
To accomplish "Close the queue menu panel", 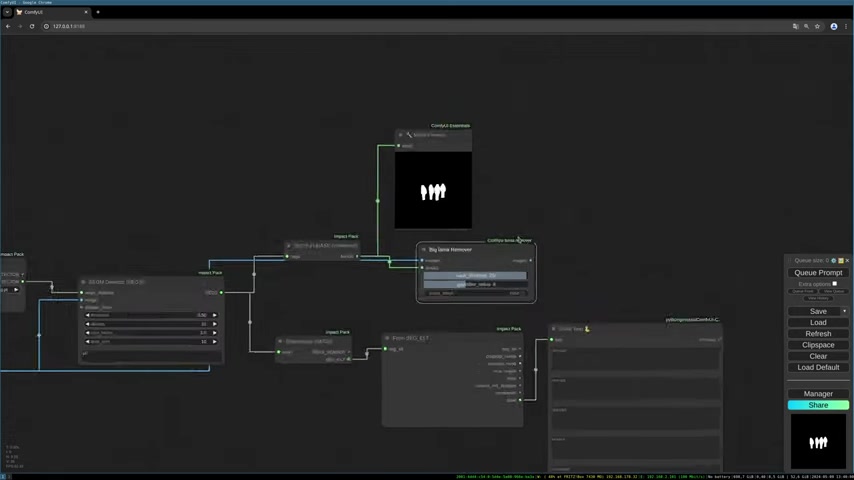I will (x=847, y=260).
